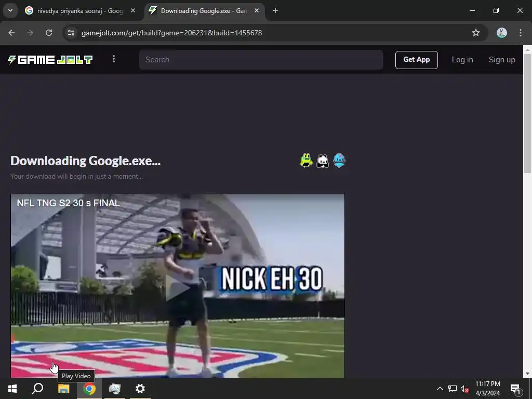Expand the tab search dropdown arrow
This screenshot has width=532, height=399.
click(10, 10)
